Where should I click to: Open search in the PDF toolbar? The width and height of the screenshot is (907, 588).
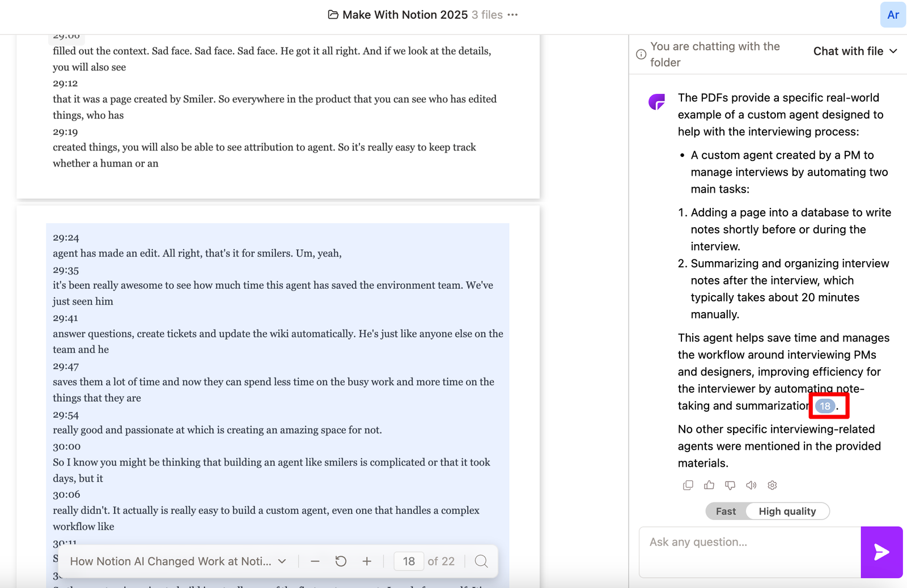pyautogui.click(x=481, y=561)
